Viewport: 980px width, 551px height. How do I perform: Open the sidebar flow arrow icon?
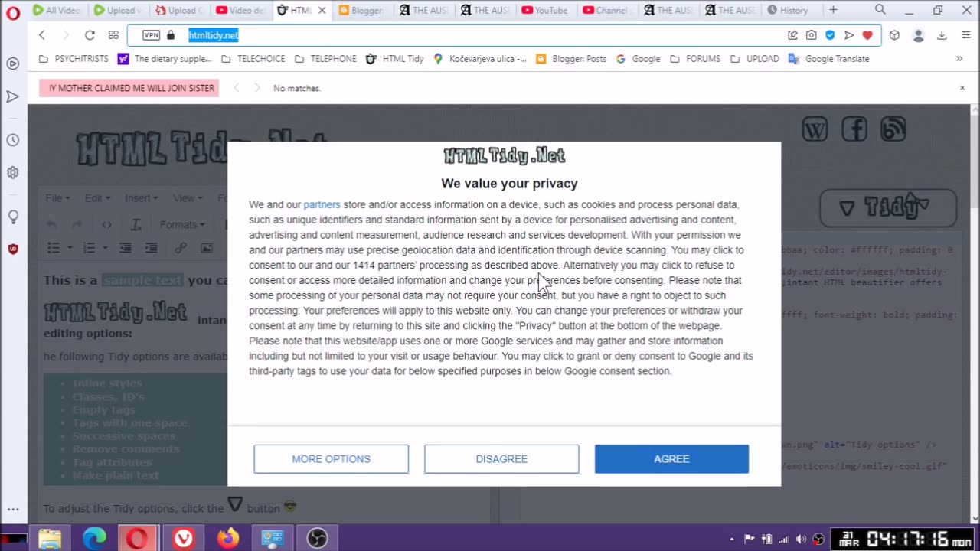12,96
